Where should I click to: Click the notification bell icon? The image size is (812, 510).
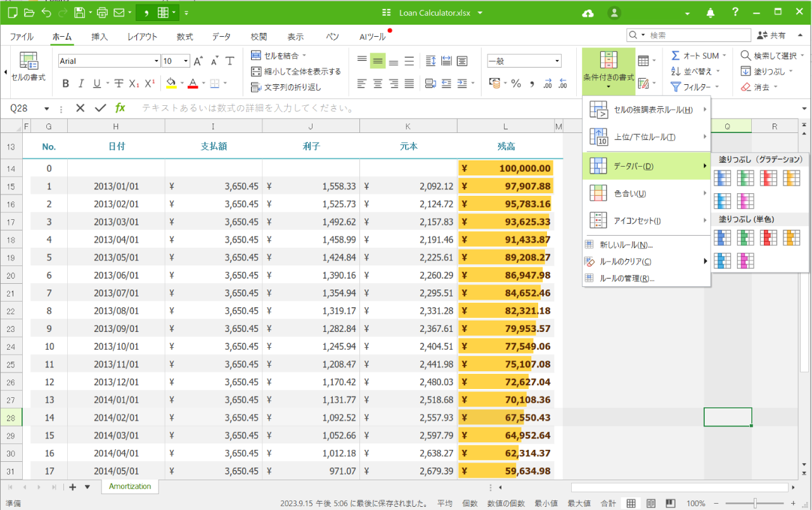tap(710, 13)
